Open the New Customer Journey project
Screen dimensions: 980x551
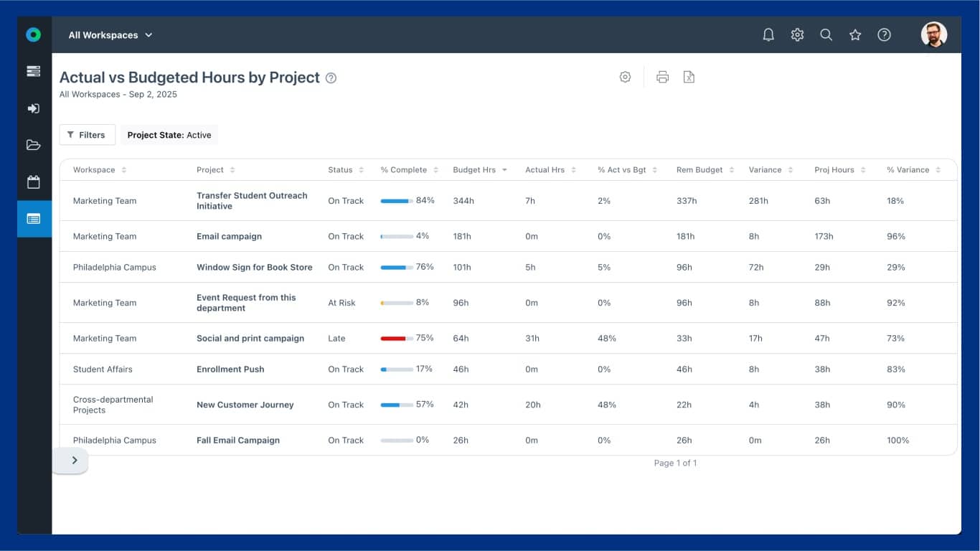tap(245, 405)
